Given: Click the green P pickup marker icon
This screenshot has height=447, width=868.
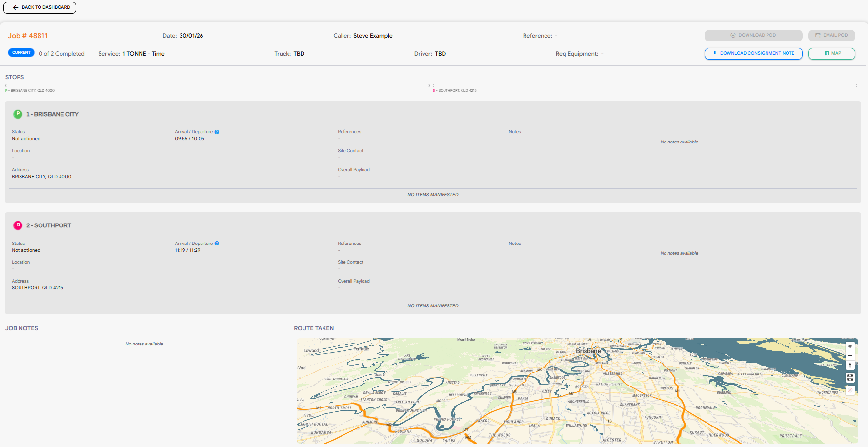Looking at the screenshot, I should (x=18, y=114).
